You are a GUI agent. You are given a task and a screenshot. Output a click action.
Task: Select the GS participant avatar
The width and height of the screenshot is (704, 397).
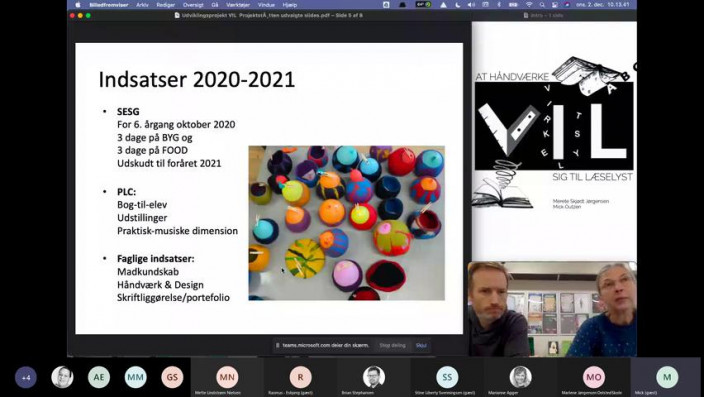pyautogui.click(x=172, y=377)
